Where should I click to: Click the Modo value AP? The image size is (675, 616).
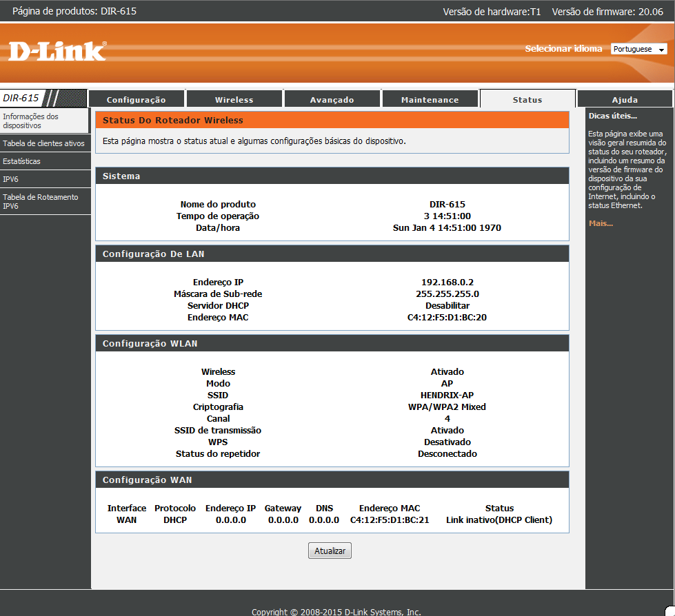[x=447, y=383]
